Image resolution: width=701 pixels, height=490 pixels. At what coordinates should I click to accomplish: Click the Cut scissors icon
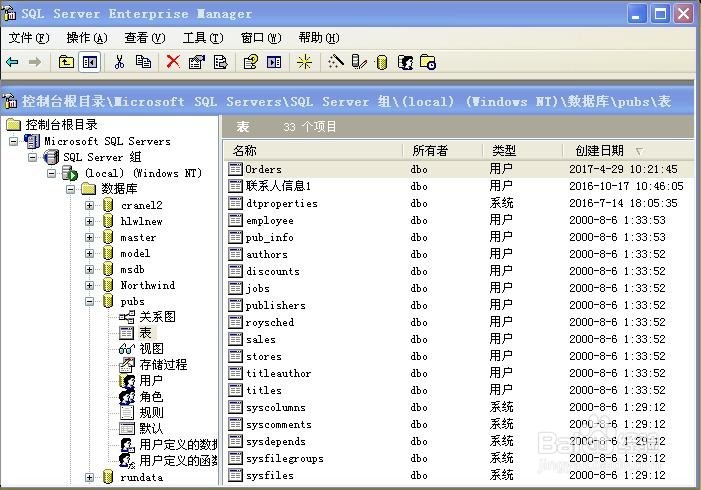[x=119, y=62]
